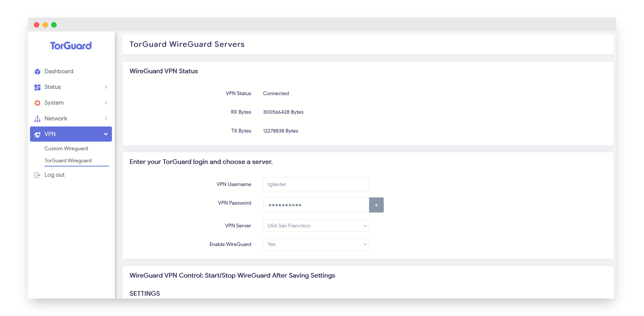This screenshot has height=316, width=644.
Task: Click the TorGuard WireGuard Servers heading
Action: tap(187, 44)
